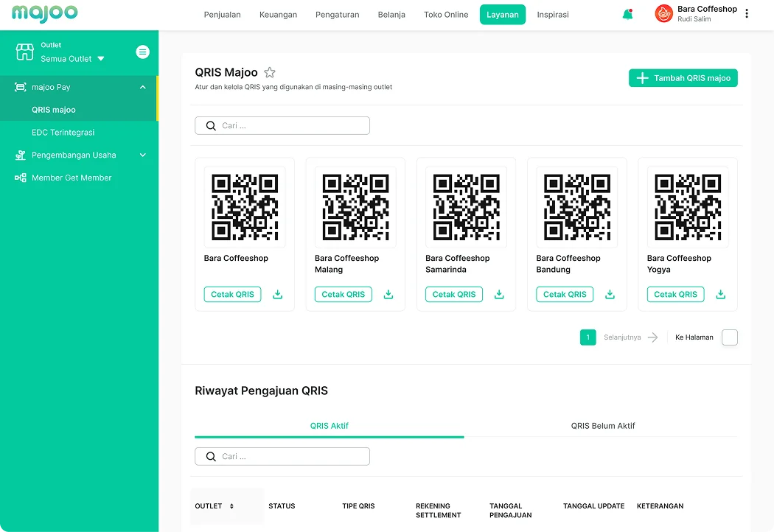The image size is (774, 532).
Task: Download the Bara Coffeeshop Yogya QRIS
Action: pyautogui.click(x=721, y=295)
